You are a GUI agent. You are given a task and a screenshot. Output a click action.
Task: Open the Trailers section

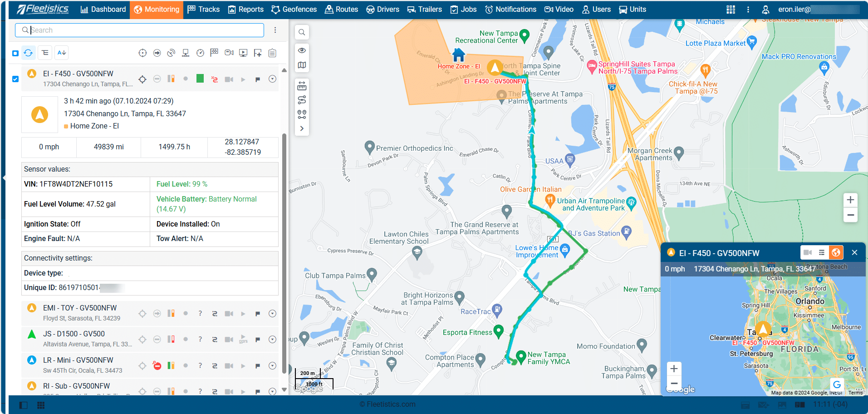click(x=424, y=9)
